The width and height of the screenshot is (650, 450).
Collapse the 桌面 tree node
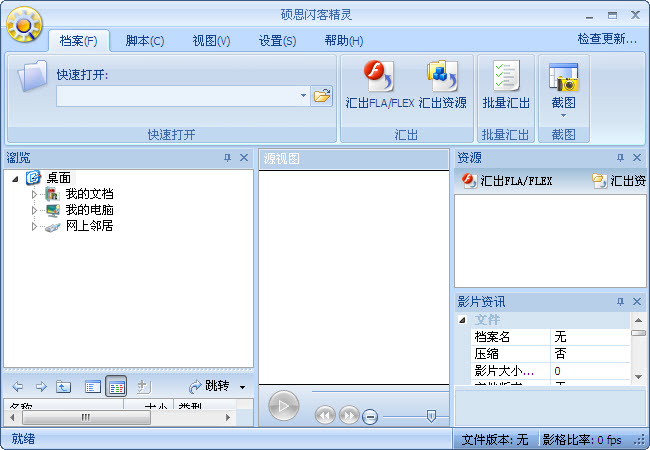coord(15,179)
